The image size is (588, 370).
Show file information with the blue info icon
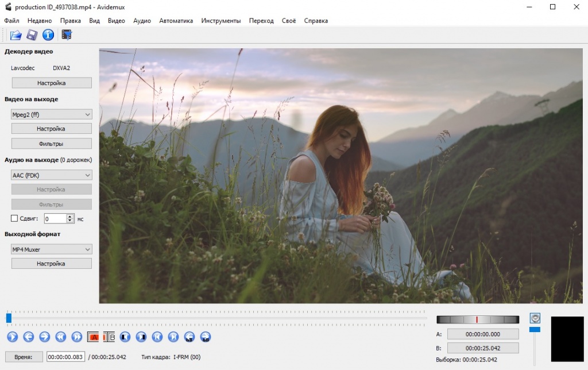pos(48,35)
